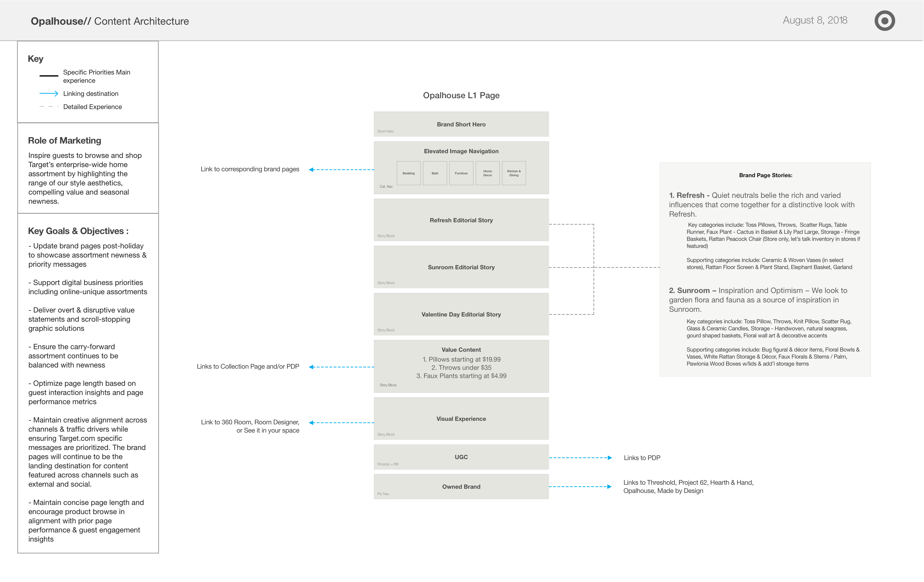Click 'Maintain concise page length' objective
924x582 pixels.
pos(86,521)
